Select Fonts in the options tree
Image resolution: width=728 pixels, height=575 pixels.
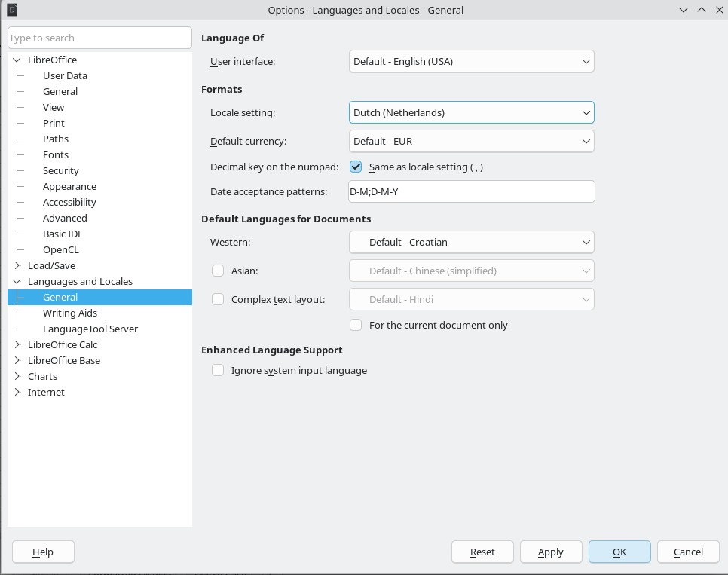(56, 154)
